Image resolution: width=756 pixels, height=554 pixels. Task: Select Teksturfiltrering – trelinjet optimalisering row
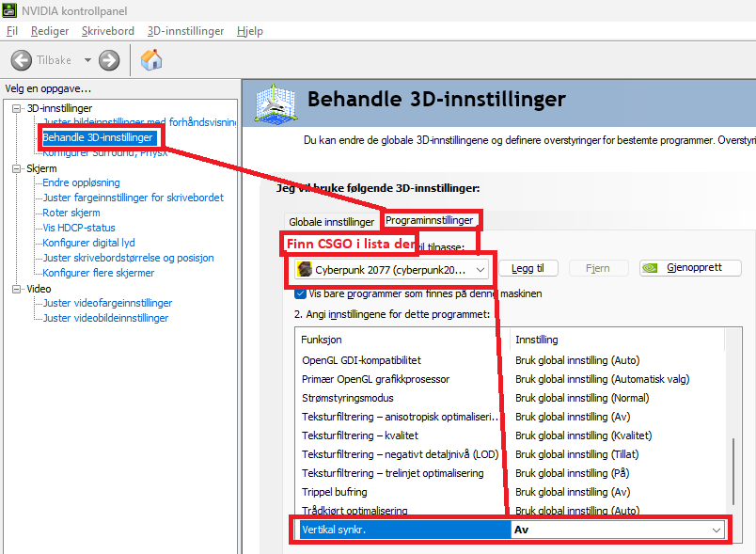pyautogui.click(x=510, y=473)
